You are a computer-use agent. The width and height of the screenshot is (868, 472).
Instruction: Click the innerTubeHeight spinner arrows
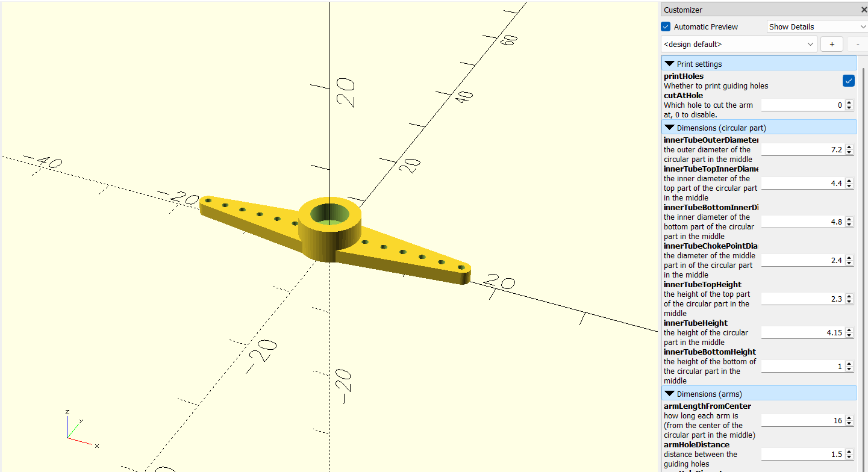click(x=849, y=332)
